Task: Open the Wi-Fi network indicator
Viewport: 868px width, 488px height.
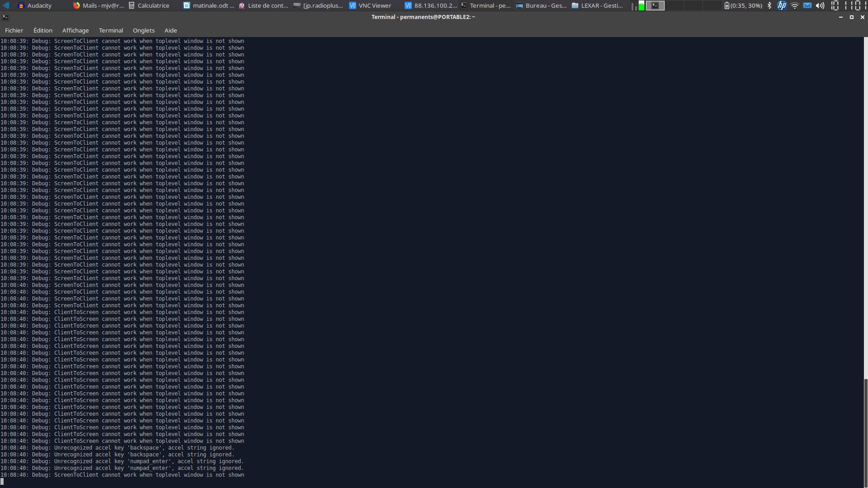Action: coord(794,5)
